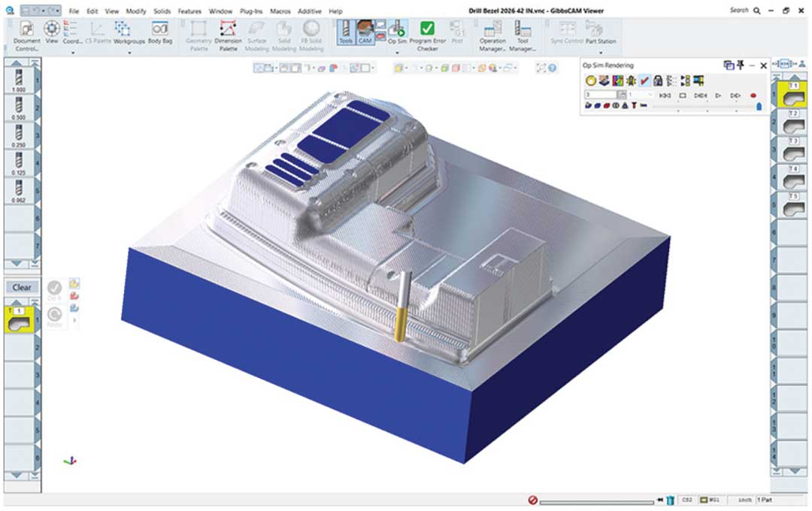Viewport: 812px width, 511px height.
Task: Run the Program Error Checker
Action: (x=427, y=33)
